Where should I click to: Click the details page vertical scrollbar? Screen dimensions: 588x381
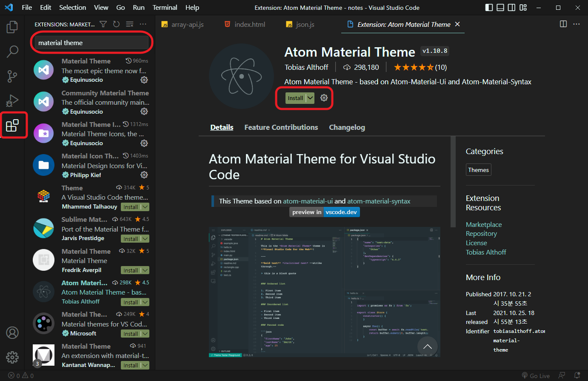pyautogui.click(x=453, y=182)
